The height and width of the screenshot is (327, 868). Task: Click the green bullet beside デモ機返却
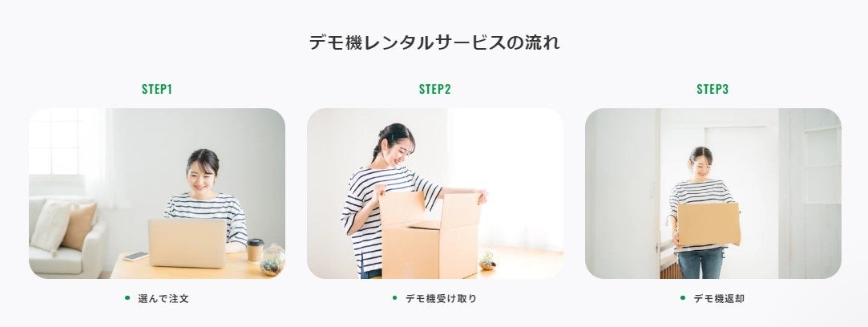(683, 297)
